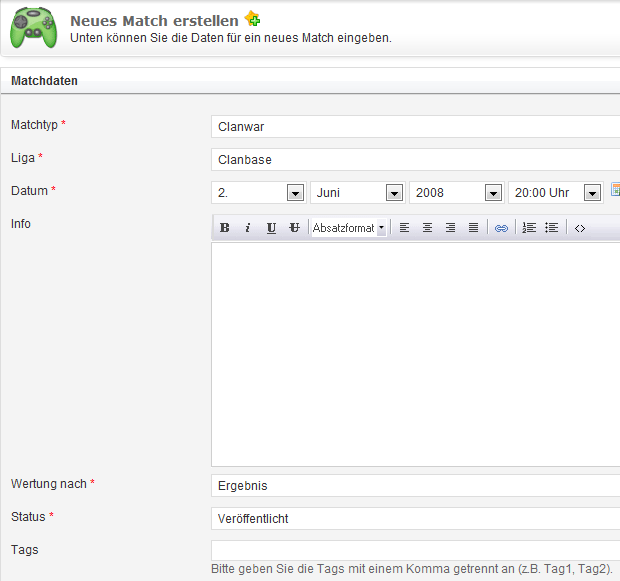Viewport: 620px width, 581px height.
Task: Align text left in the editor
Action: pos(404,228)
